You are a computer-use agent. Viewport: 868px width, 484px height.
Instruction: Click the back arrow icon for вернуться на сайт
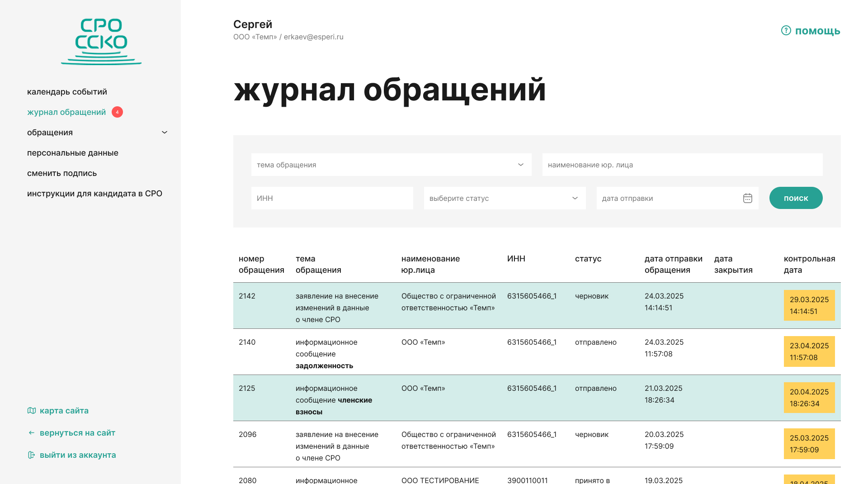[x=32, y=433]
